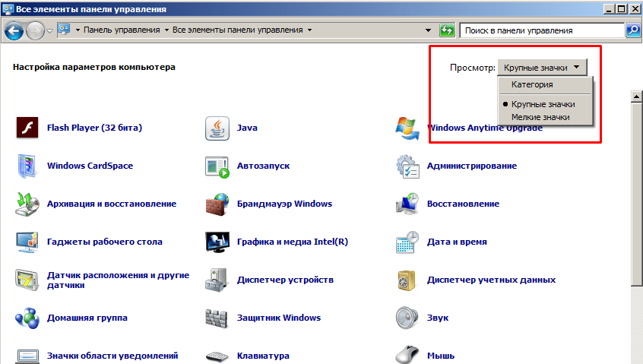Viewport: 643px width, 364px height.
Task: Click the Диспетчер устройств icon
Action: (x=217, y=280)
